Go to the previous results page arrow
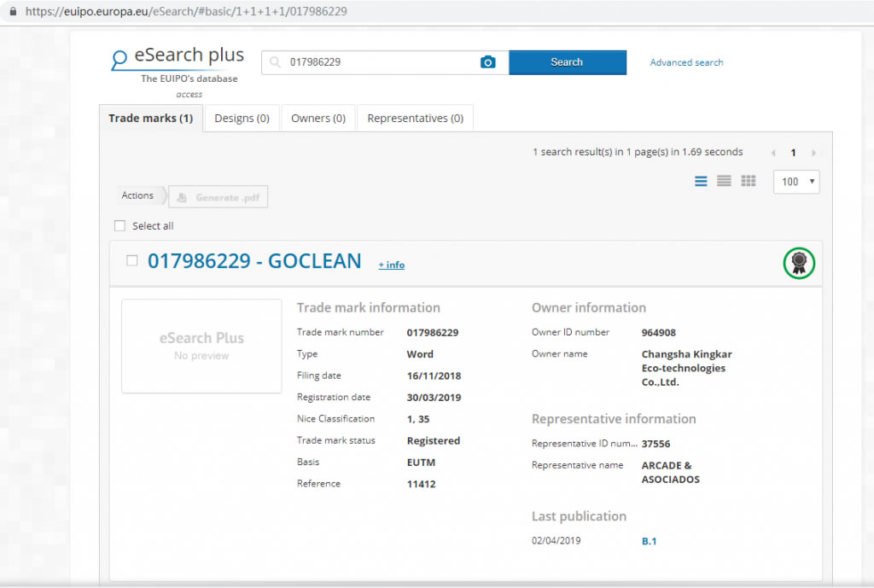The height and width of the screenshot is (588, 874). (773, 153)
